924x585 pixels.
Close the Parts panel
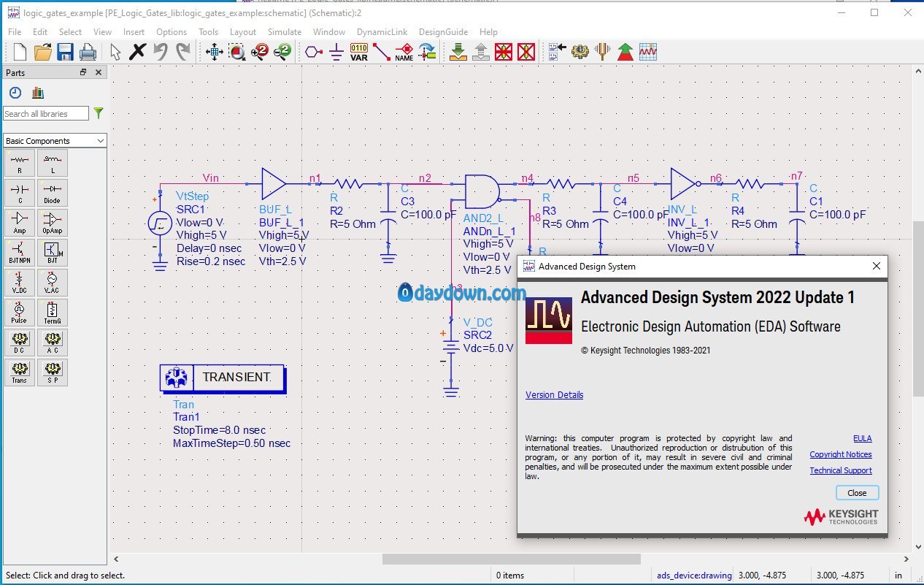pos(99,72)
